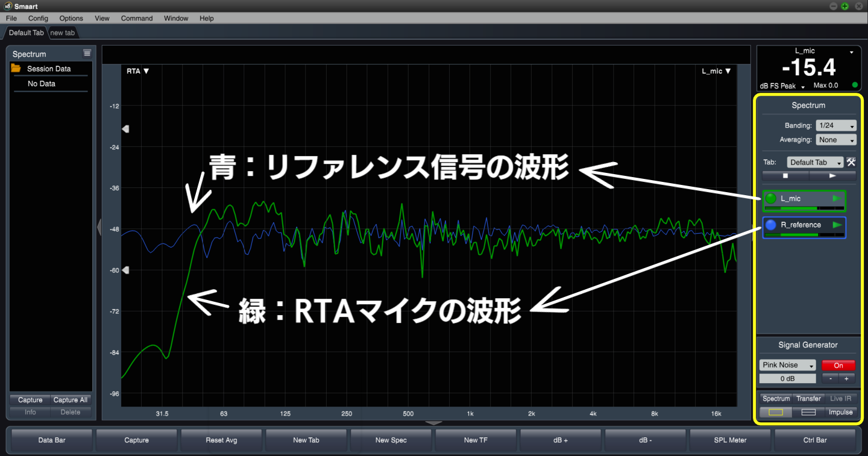Viewport: 868px width, 456px height.
Task: Select the single-pane view layout icon
Action: [x=776, y=412]
